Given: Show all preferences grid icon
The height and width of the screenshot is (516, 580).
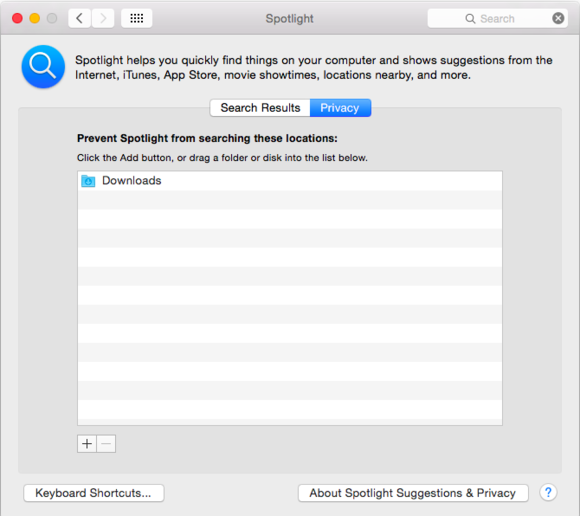Looking at the screenshot, I should (x=136, y=18).
